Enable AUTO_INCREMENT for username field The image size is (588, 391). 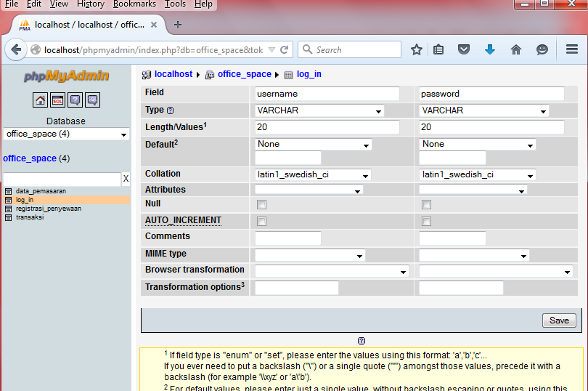[x=262, y=221]
